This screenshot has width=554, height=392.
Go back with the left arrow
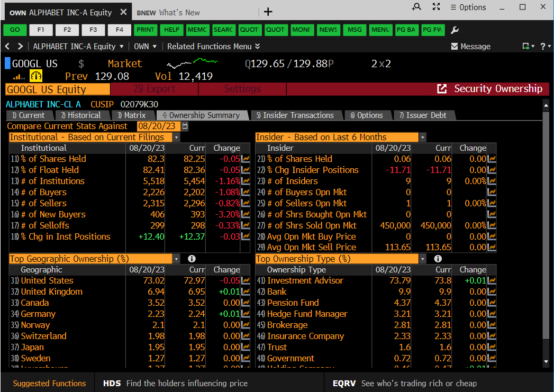click(8, 47)
